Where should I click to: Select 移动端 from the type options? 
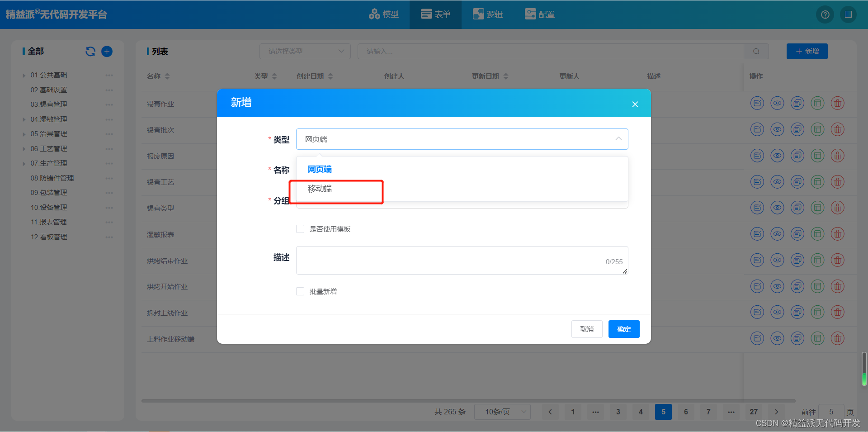tap(320, 189)
